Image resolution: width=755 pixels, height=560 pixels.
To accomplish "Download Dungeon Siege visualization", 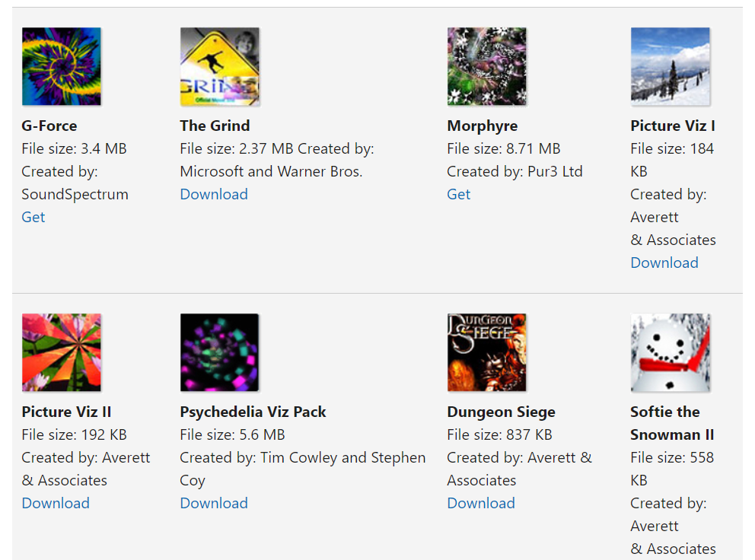I will point(481,503).
